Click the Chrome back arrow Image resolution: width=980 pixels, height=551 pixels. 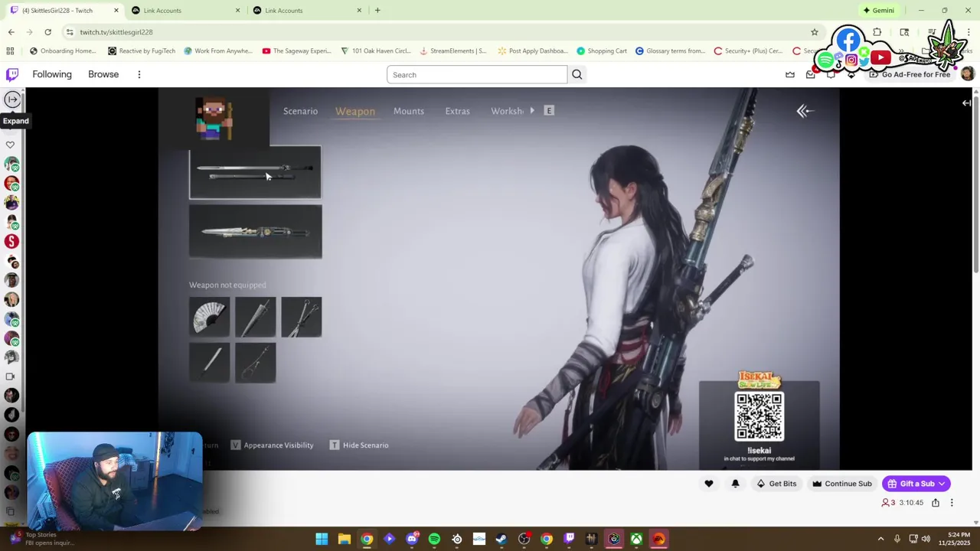(x=11, y=32)
